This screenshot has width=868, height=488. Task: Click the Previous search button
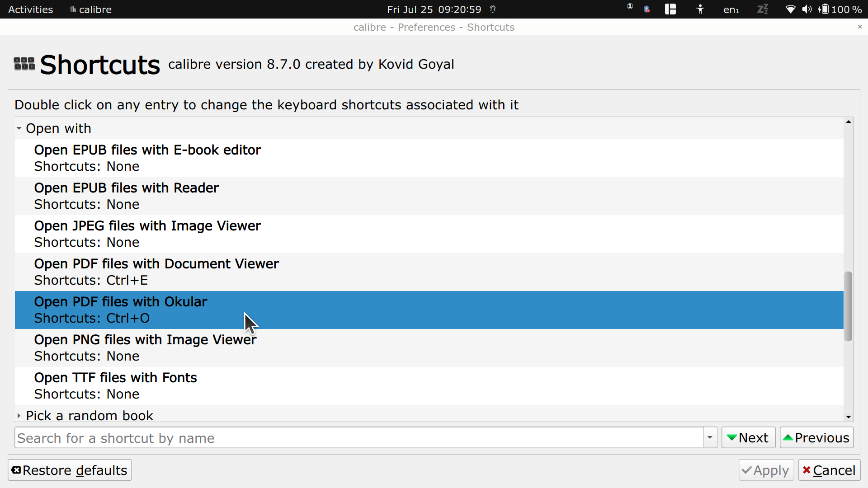pyautogui.click(x=816, y=437)
